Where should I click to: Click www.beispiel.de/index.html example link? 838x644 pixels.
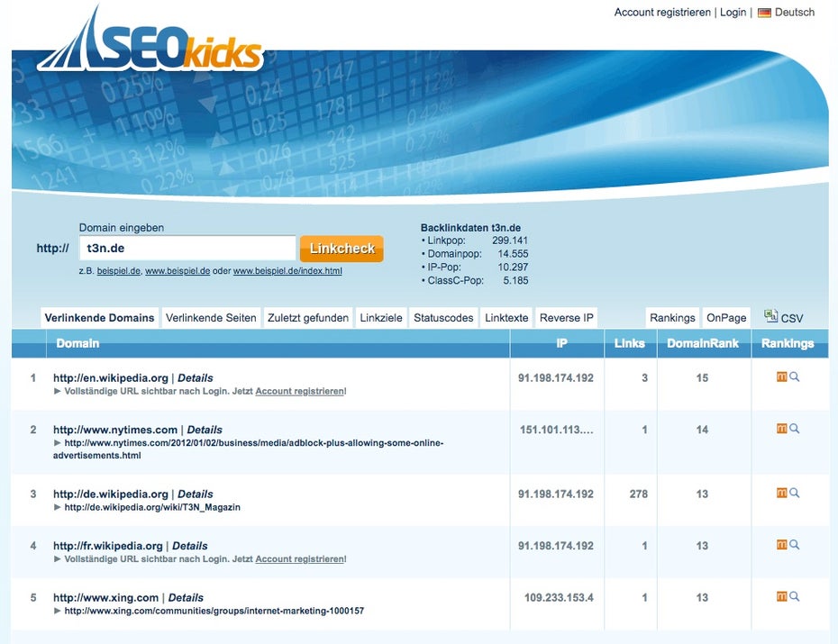tap(287, 271)
